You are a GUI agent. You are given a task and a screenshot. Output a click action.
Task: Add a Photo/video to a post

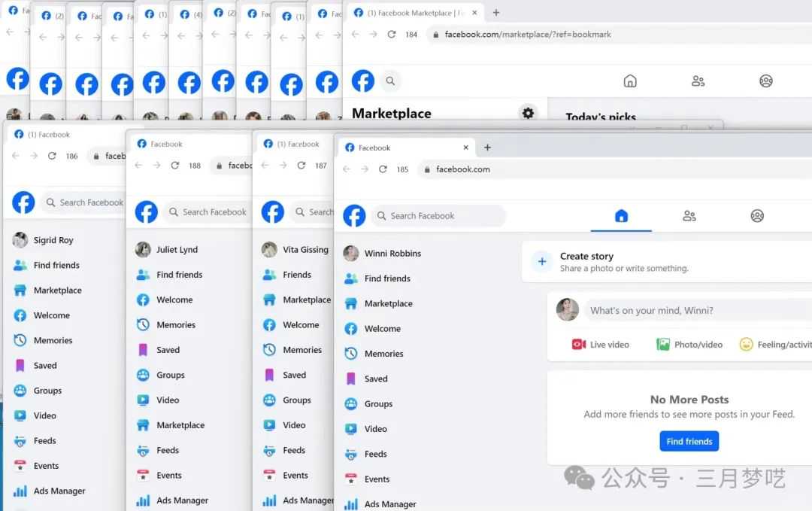(689, 345)
